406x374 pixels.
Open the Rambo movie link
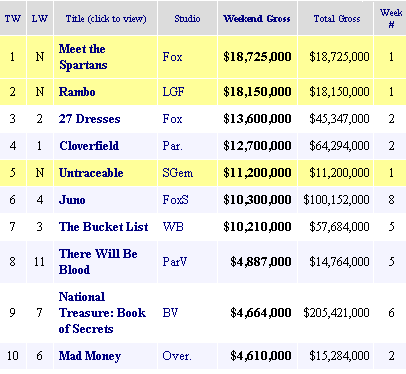[x=77, y=92]
